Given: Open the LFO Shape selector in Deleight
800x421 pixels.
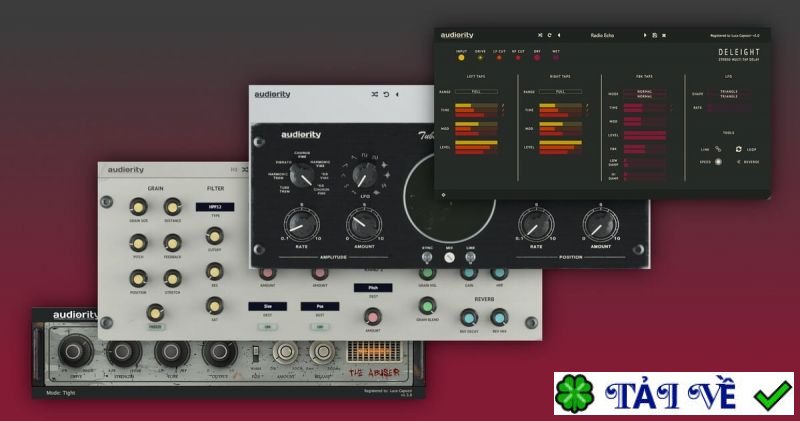Looking at the screenshot, I should coord(729,94).
